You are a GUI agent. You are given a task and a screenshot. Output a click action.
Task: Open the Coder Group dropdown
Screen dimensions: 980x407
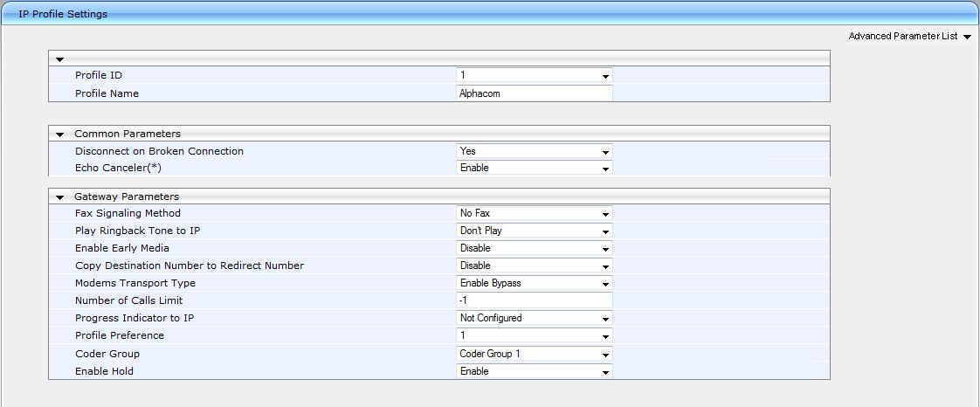[534, 354]
